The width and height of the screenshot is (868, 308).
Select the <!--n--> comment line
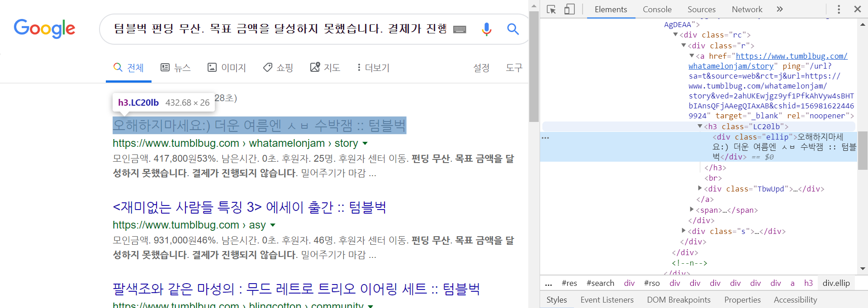coord(689,263)
